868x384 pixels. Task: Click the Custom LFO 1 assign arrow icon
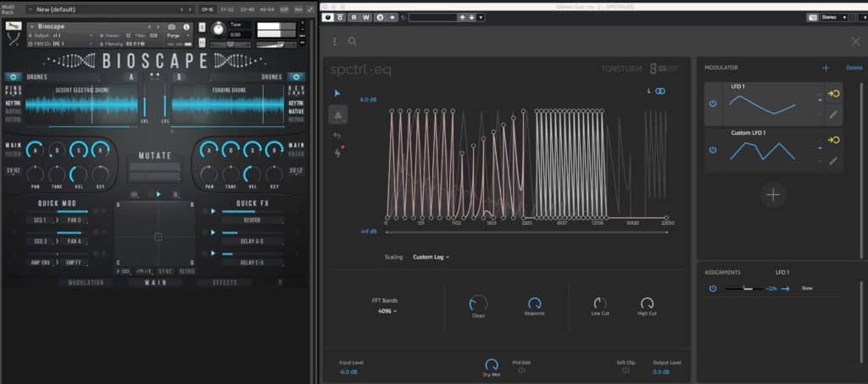(833, 140)
